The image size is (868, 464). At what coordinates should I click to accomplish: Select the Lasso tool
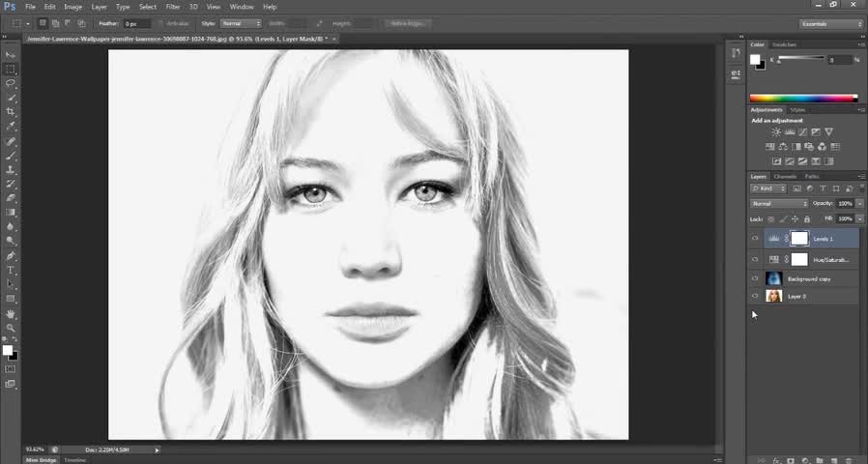point(11,83)
